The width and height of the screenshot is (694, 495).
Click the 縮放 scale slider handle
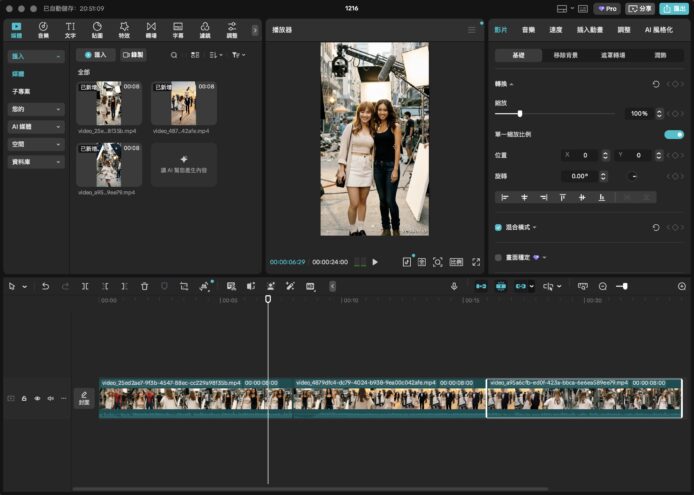click(520, 113)
